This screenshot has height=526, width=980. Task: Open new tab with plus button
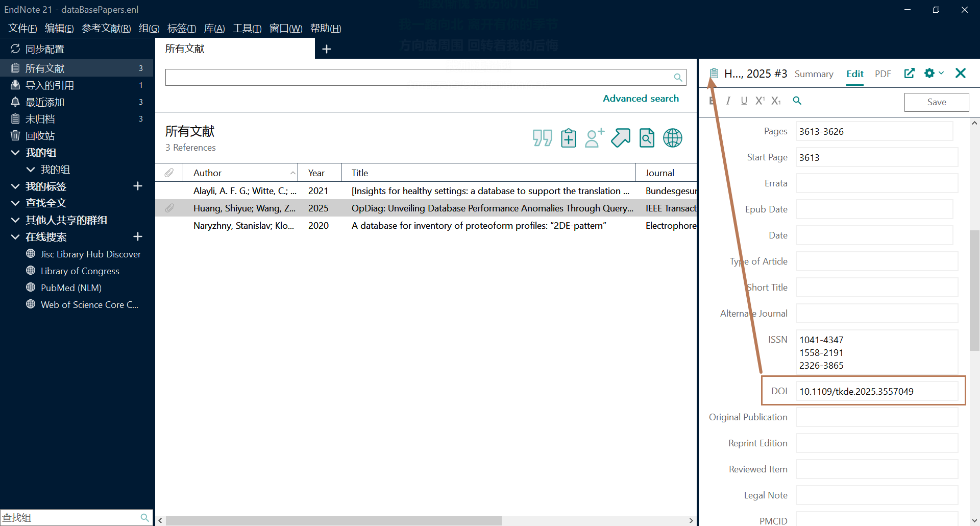tap(327, 49)
